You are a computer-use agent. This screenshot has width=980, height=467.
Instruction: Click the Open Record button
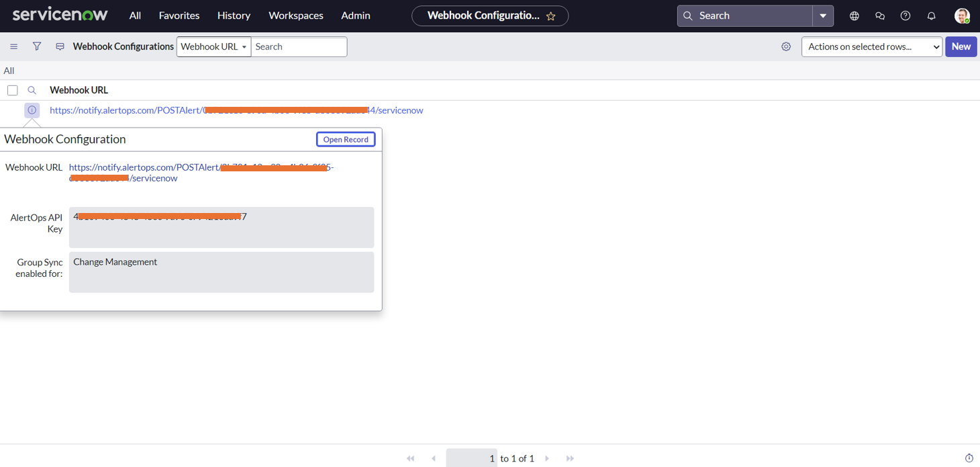click(x=346, y=139)
